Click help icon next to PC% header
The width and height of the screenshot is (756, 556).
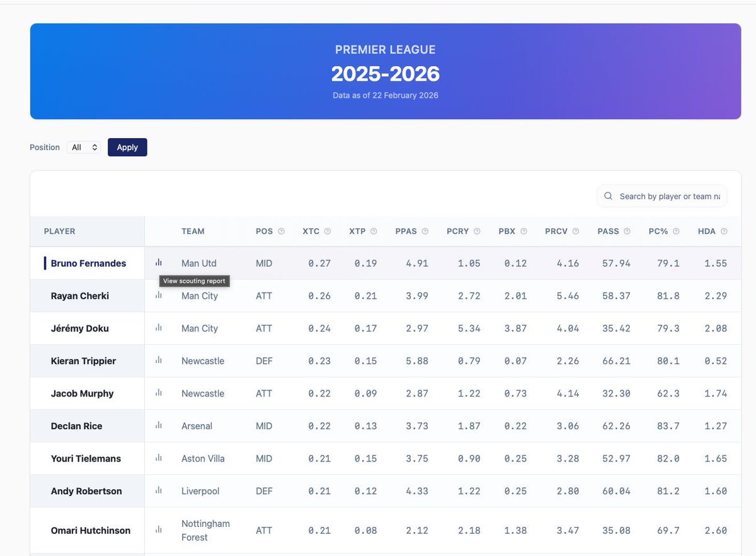676,231
